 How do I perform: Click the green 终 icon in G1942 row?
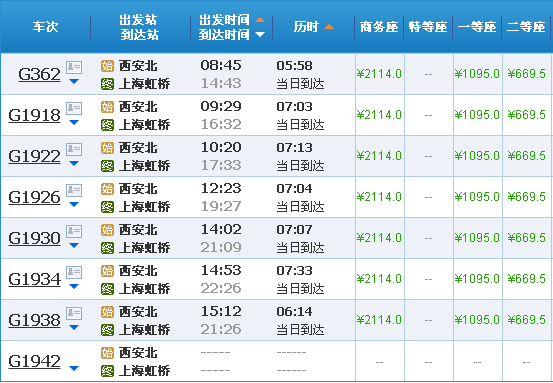click(x=107, y=370)
